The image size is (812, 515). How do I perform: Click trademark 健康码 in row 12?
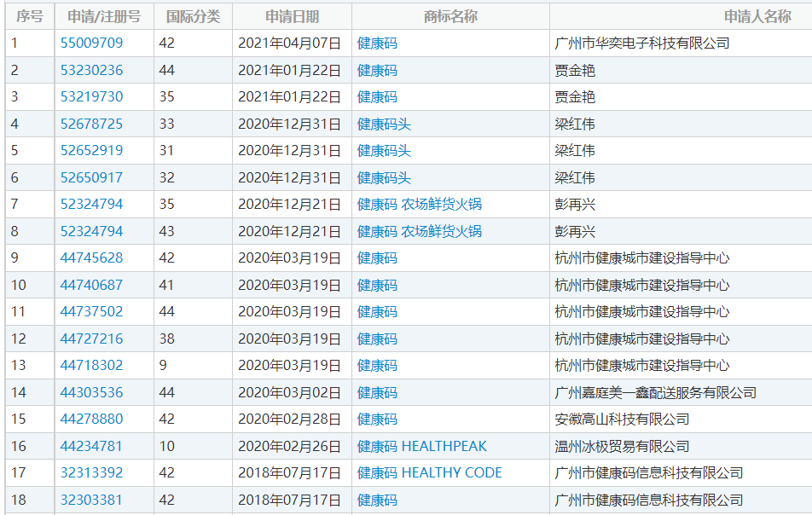click(378, 339)
